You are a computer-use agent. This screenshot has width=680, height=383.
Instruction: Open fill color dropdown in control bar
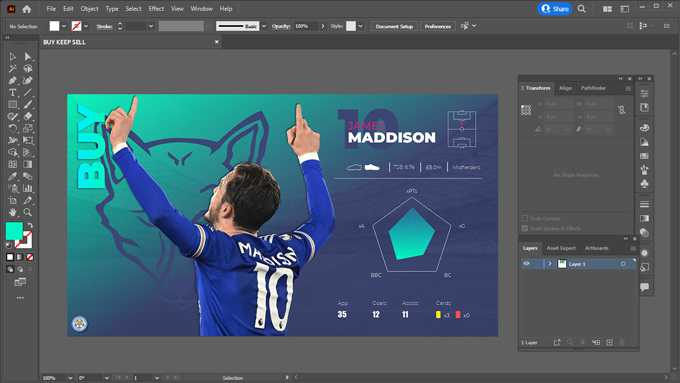tap(64, 26)
